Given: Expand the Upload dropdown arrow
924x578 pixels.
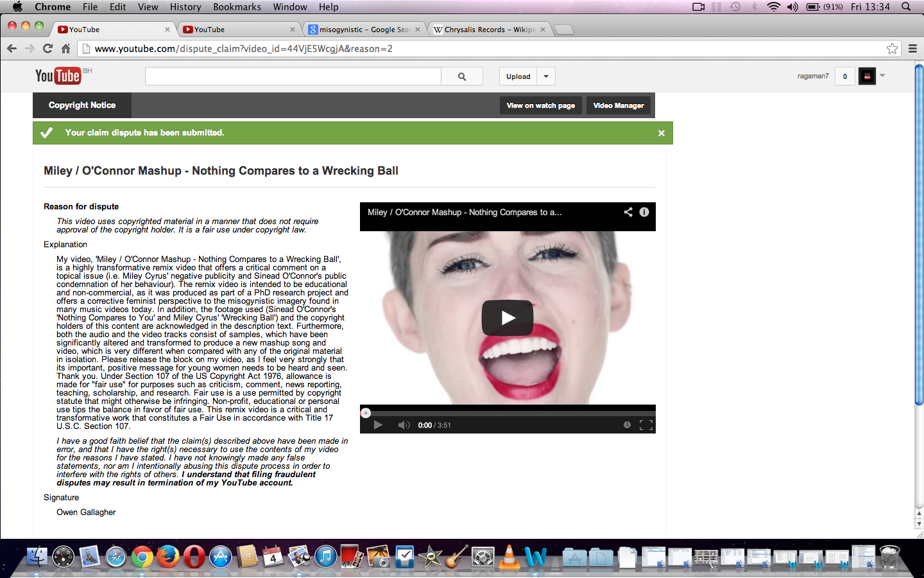Looking at the screenshot, I should pyautogui.click(x=546, y=76).
